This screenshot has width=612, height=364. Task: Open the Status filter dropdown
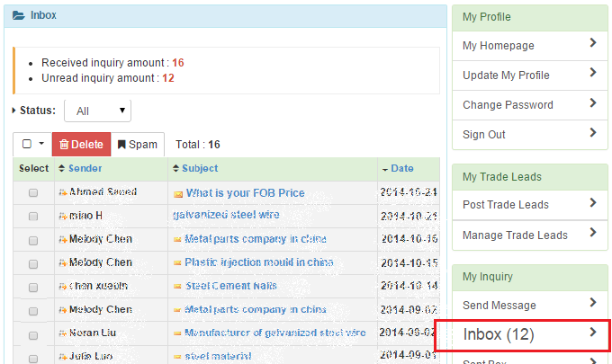tap(97, 111)
